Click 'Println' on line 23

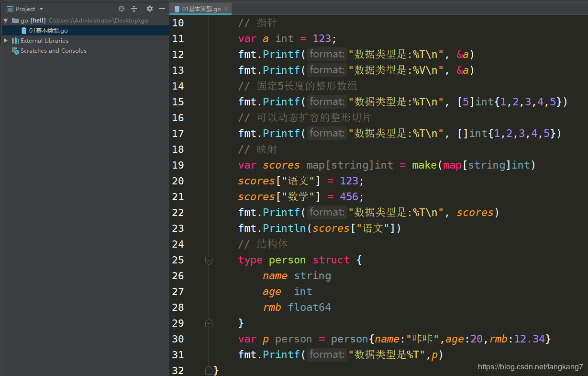coord(284,228)
